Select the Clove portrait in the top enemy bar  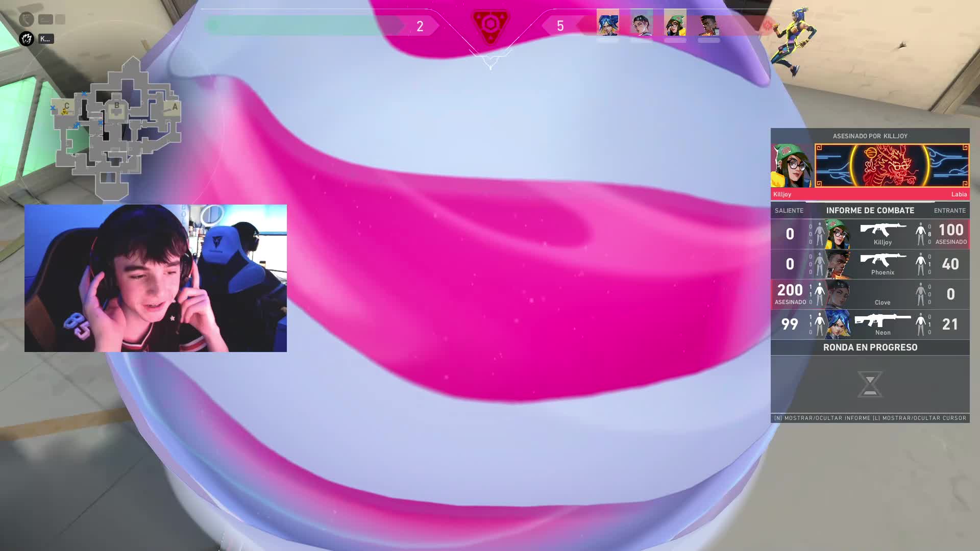641,23
